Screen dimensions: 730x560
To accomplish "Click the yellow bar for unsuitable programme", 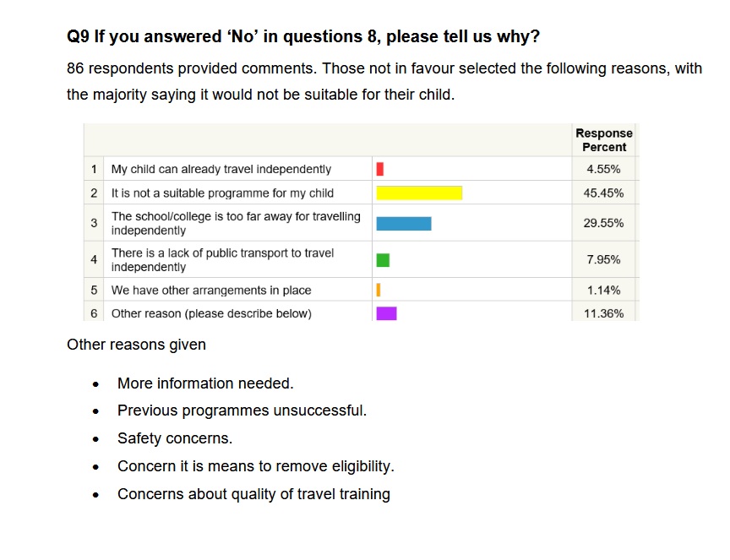I will (x=419, y=193).
